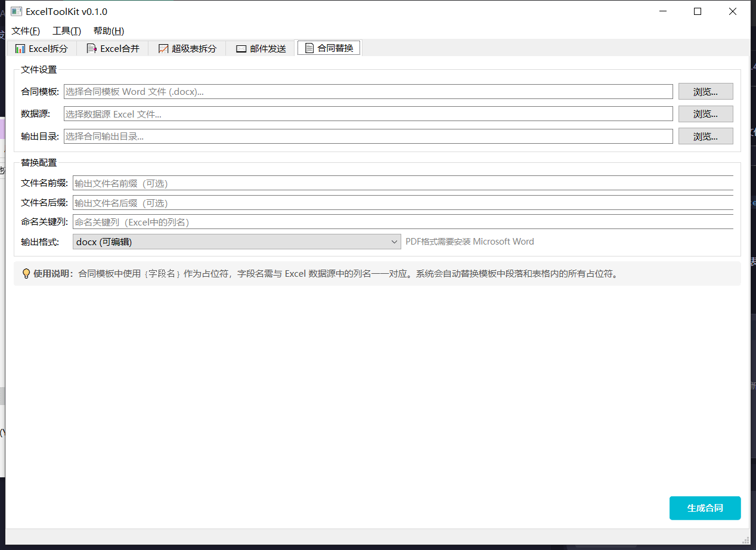
Task: Browse for the 数据源 Excel file
Action: 706,114
